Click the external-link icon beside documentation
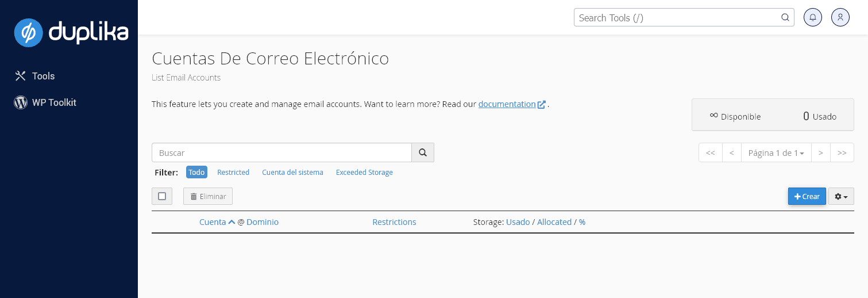The height and width of the screenshot is (298, 868). click(541, 105)
